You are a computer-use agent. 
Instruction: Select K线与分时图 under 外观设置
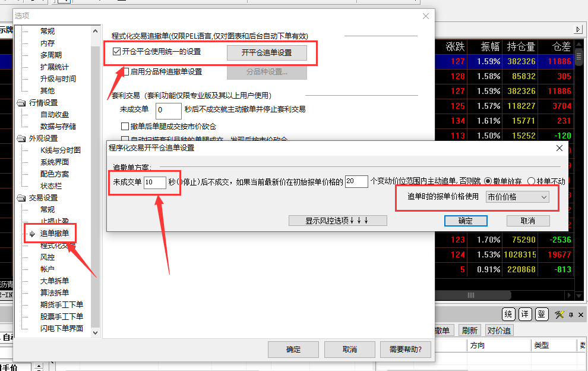point(61,150)
